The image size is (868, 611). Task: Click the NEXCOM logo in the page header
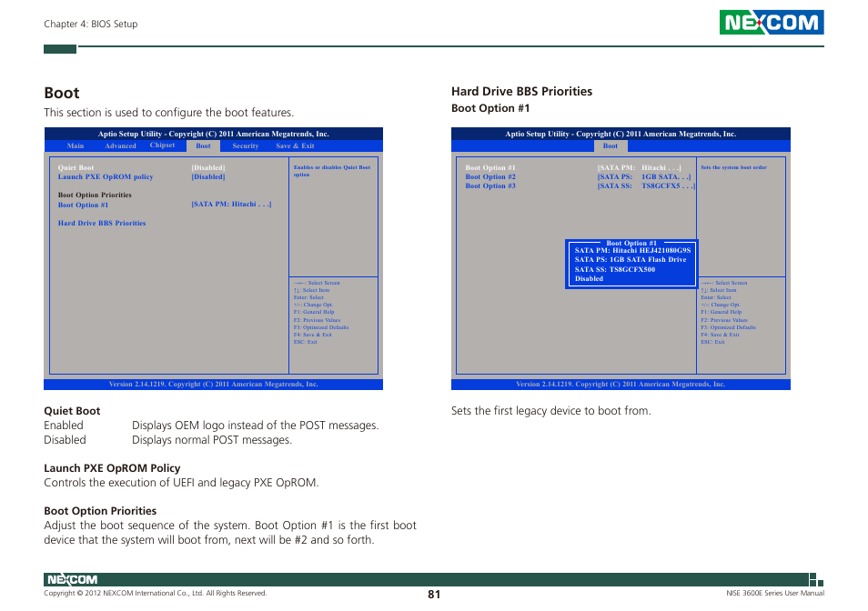coord(772,22)
